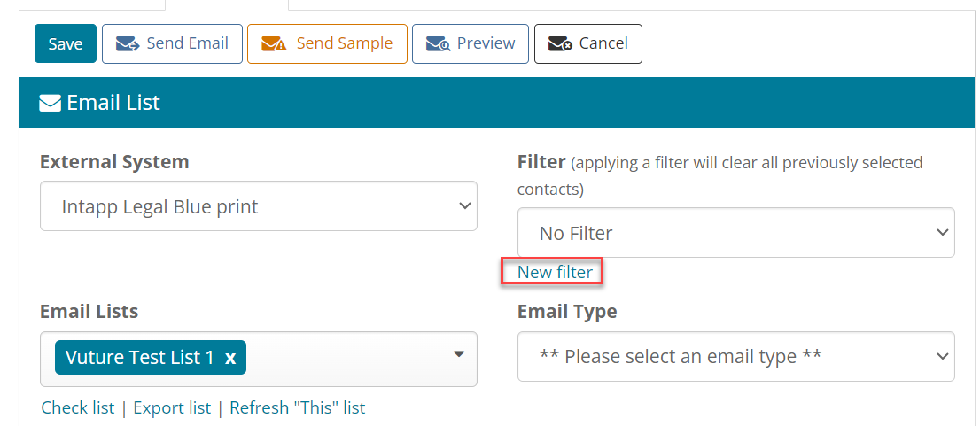Screen dimensions: 980x426
Task: Click the Check list link
Action: point(78,408)
